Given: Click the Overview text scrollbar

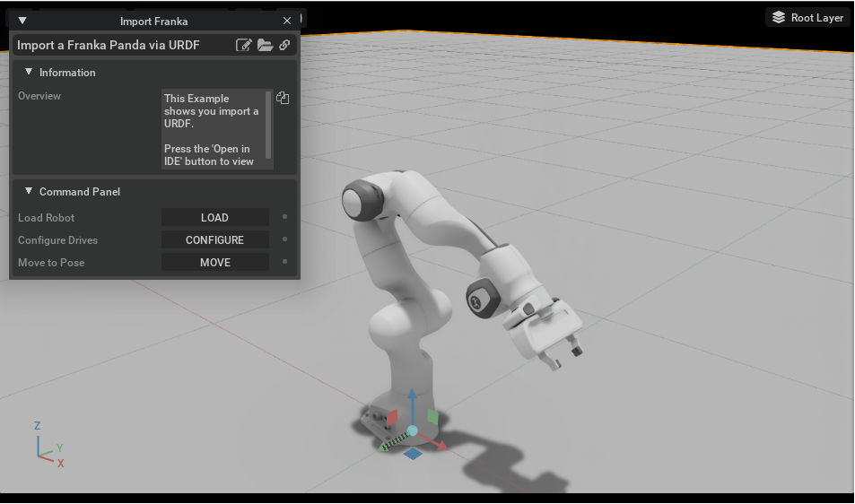Looking at the screenshot, I should (x=267, y=125).
